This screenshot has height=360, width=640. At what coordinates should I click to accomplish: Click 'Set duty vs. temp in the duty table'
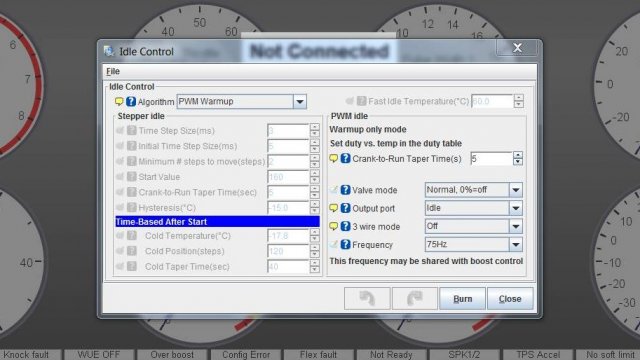click(396, 144)
